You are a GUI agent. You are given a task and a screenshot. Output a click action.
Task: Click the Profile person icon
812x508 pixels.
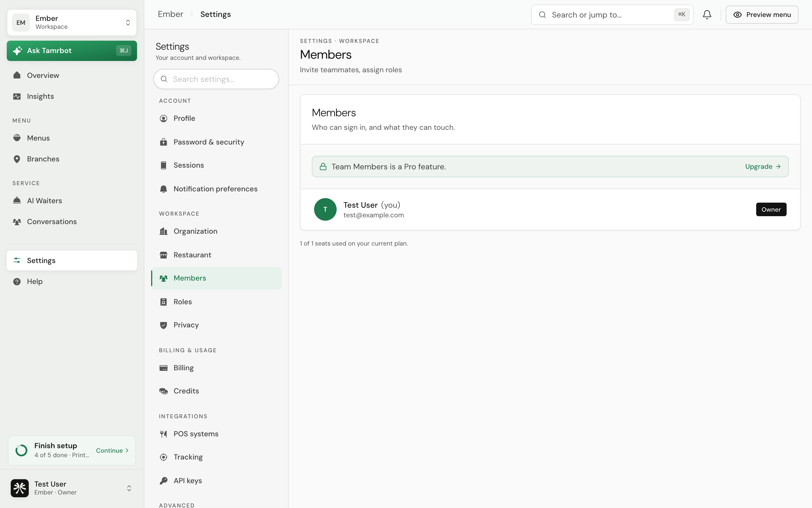[x=164, y=119]
